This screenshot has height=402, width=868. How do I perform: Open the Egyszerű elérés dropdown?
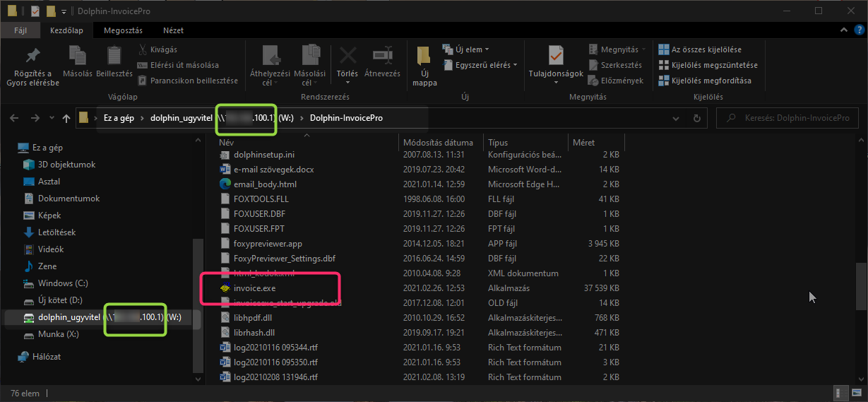point(480,65)
